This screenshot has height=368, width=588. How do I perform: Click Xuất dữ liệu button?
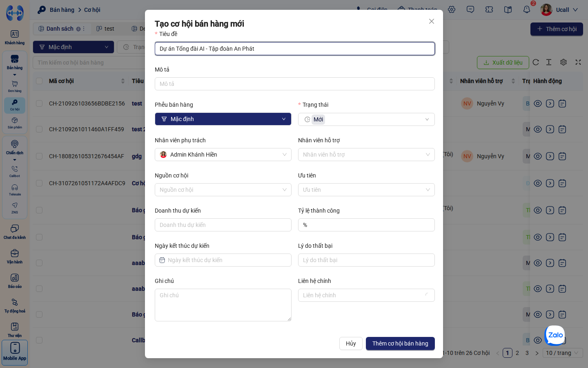[x=503, y=63]
